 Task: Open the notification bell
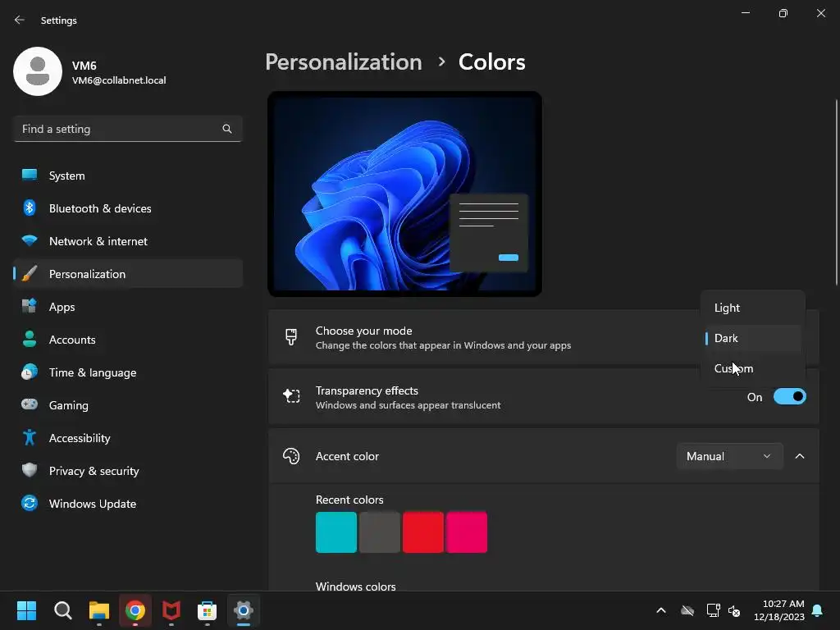818,610
